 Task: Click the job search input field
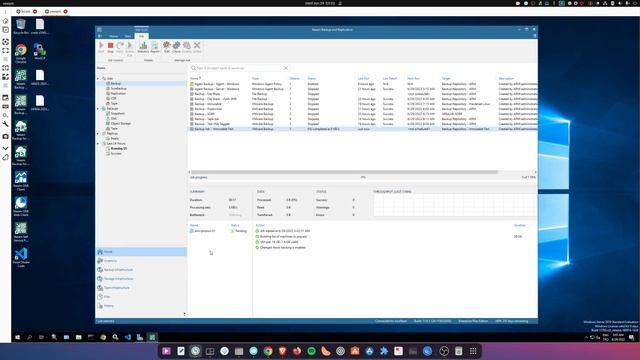coord(240,68)
